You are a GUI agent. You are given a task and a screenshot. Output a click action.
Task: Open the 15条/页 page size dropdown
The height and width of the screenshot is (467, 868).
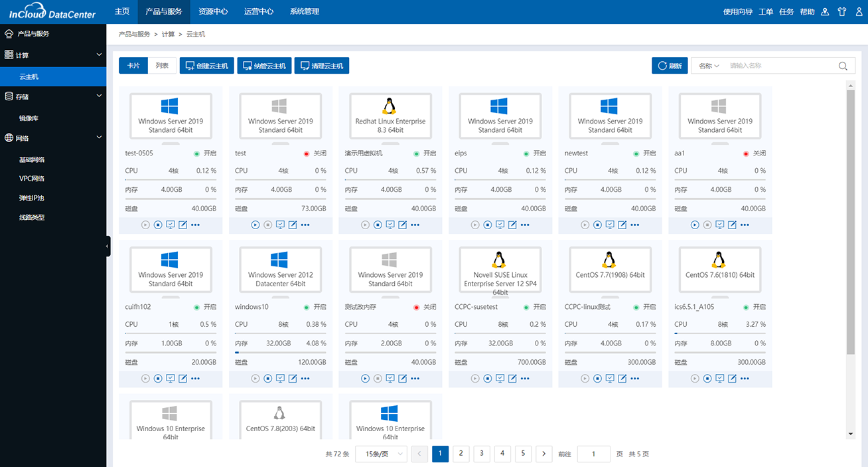click(x=381, y=454)
